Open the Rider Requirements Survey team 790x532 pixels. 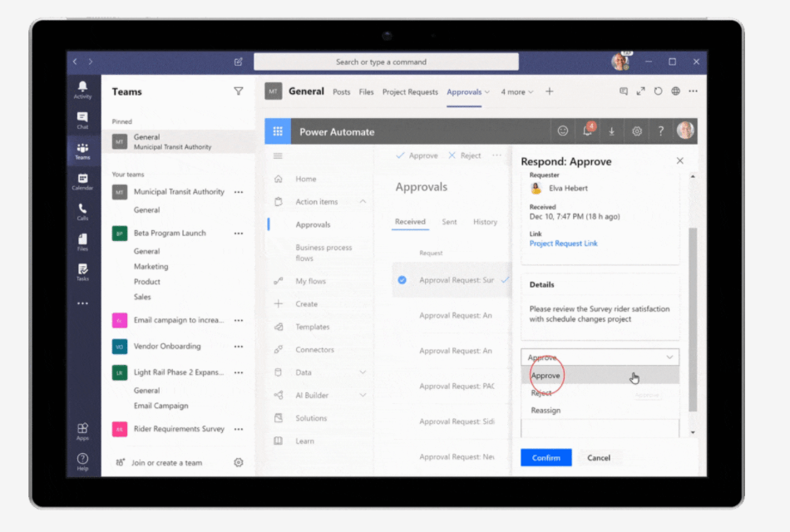[x=179, y=429]
